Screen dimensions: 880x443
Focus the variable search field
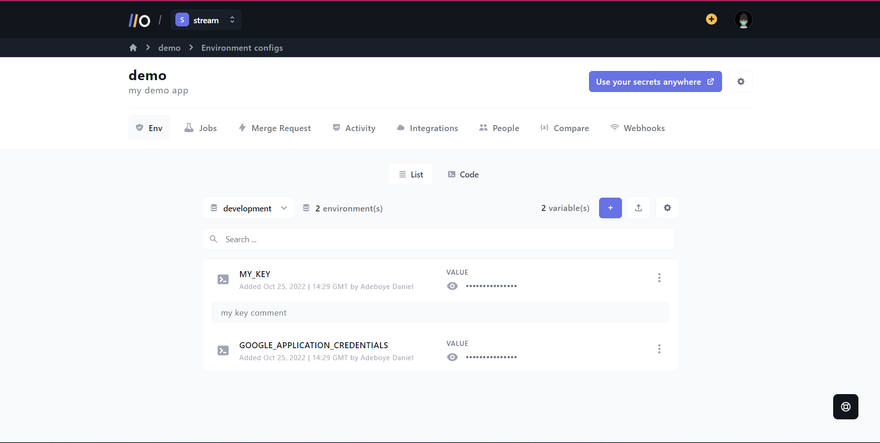pos(438,239)
